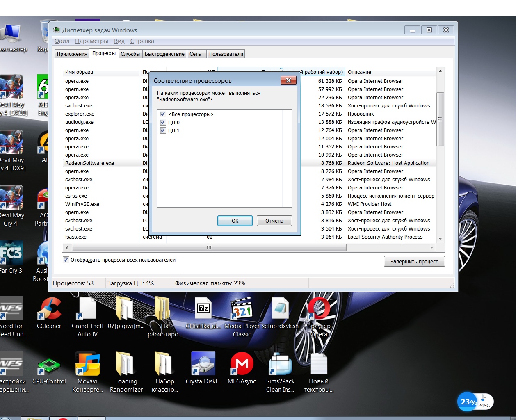Click the Завершить процесс button

pyautogui.click(x=414, y=262)
